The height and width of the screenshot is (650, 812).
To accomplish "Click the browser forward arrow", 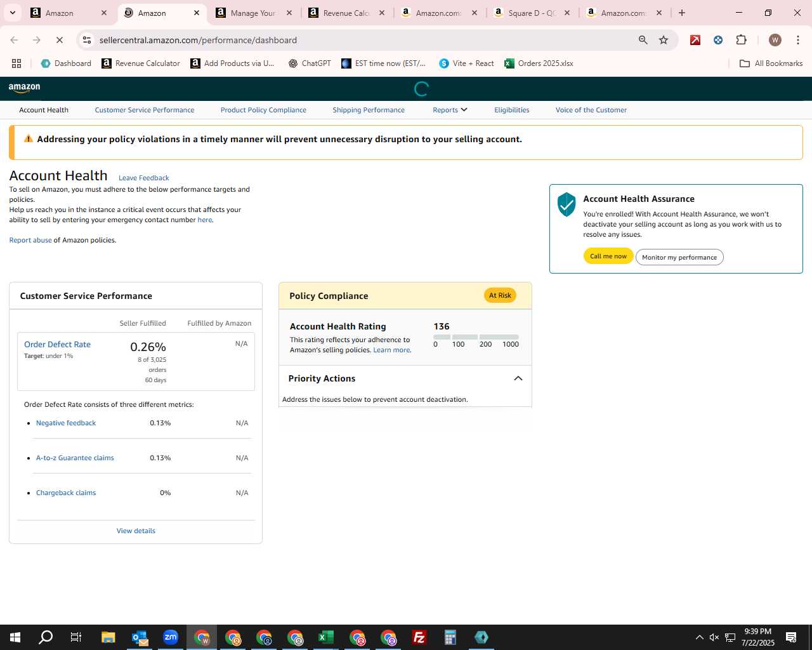I will click(37, 40).
